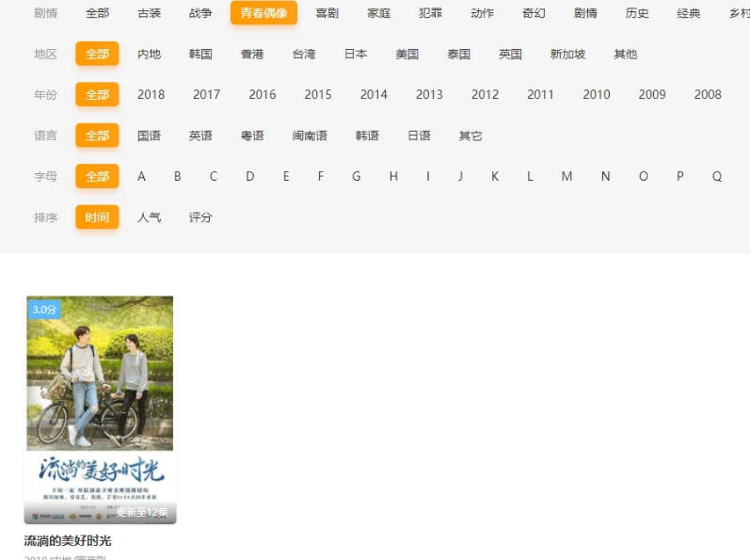Filter titles by letter K
This screenshot has width=750, height=560.
pos(495,176)
